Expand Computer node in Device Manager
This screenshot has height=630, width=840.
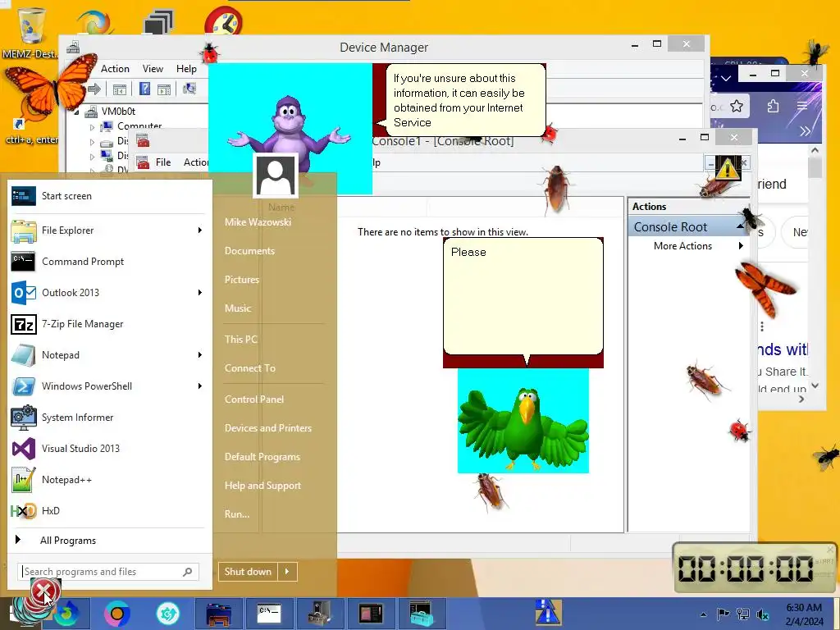tap(92, 127)
